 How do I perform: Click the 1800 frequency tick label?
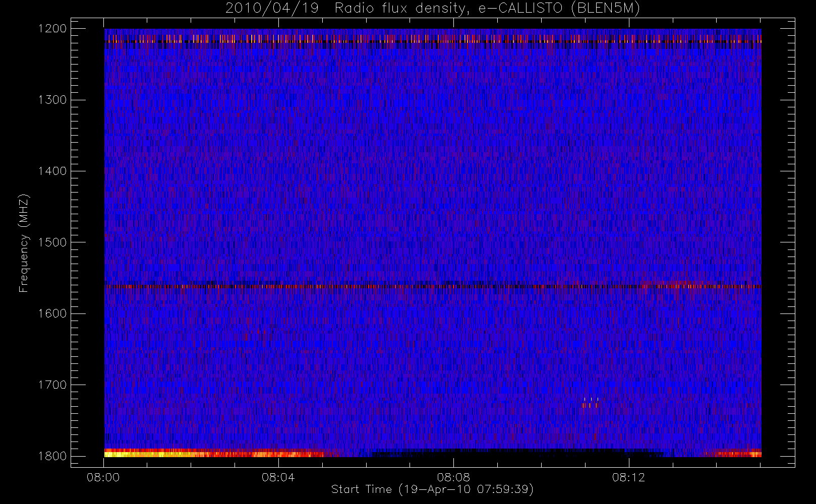[52, 456]
